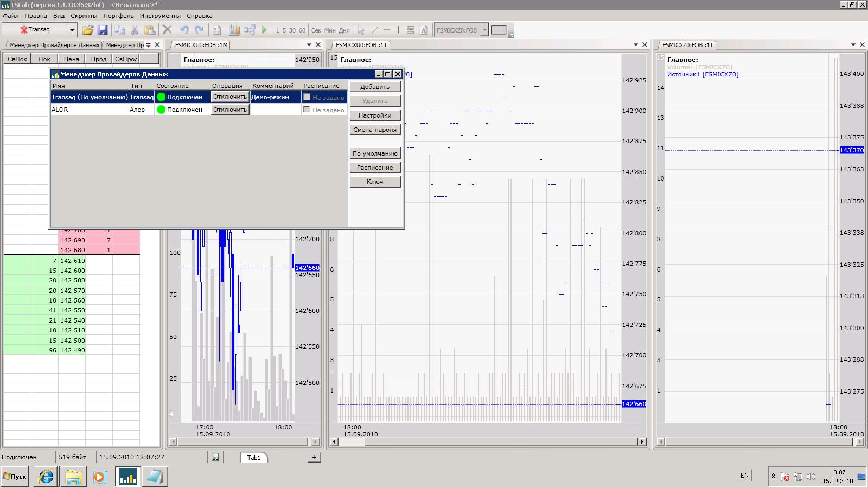Select the cursor pointer tool
Viewport: 868px width, 488px height.
pos(361,30)
